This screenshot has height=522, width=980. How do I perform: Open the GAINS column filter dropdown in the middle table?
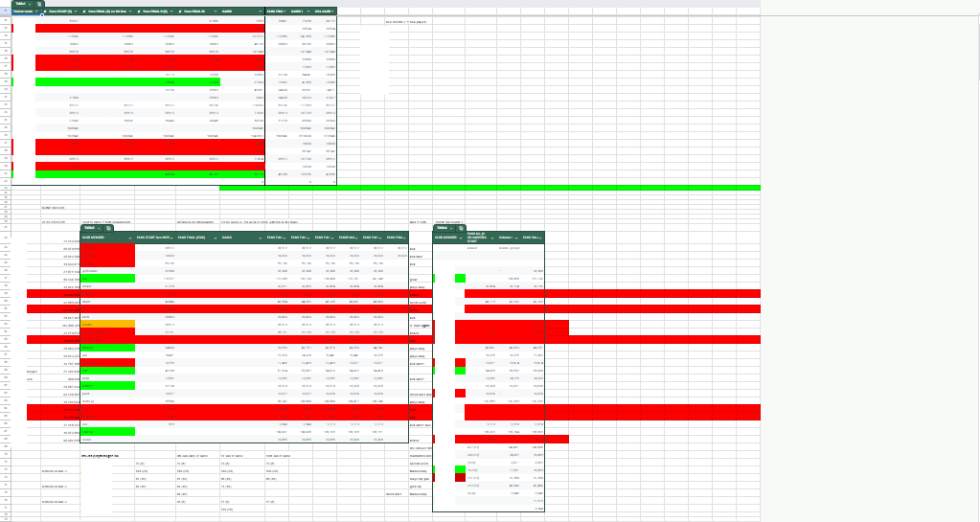[260, 238]
